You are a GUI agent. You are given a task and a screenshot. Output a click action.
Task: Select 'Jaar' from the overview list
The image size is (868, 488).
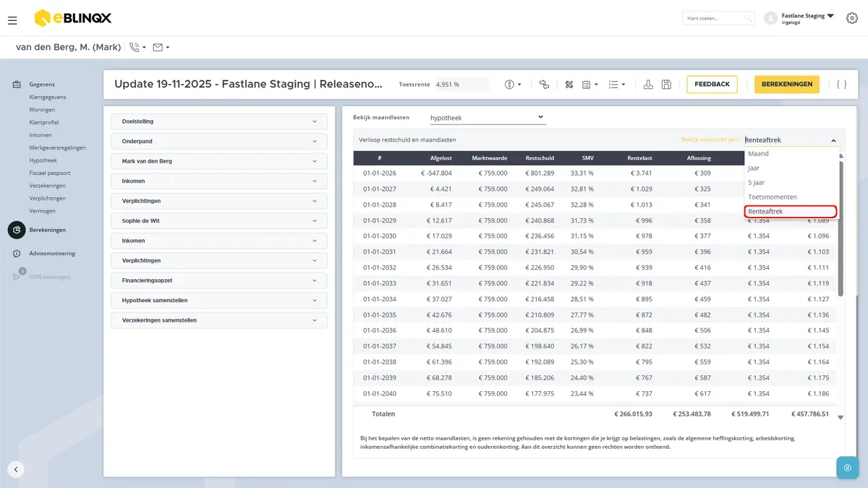coord(792,168)
